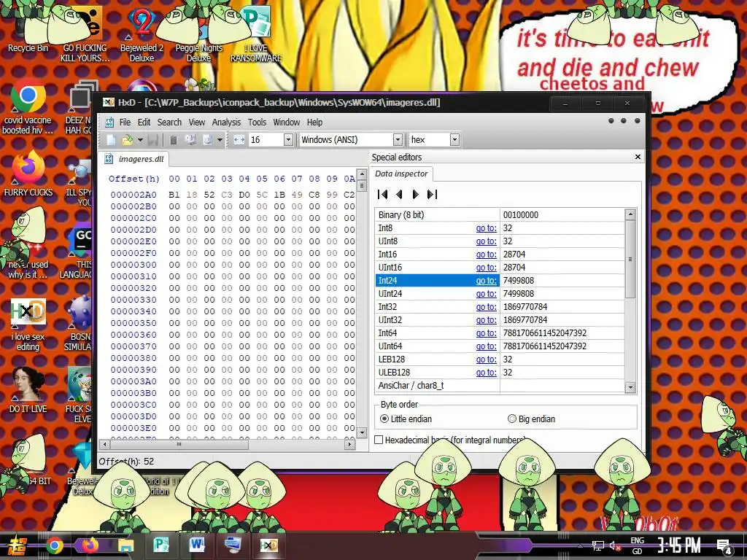Screen dimensions: 747x560
Task: Click go to link for Int8
Action: tap(486, 228)
